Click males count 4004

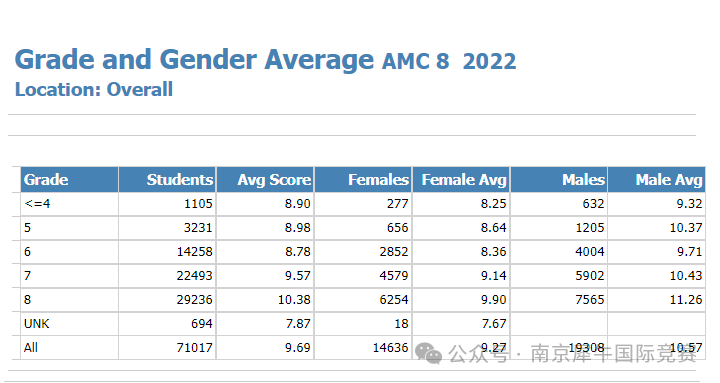pos(590,252)
